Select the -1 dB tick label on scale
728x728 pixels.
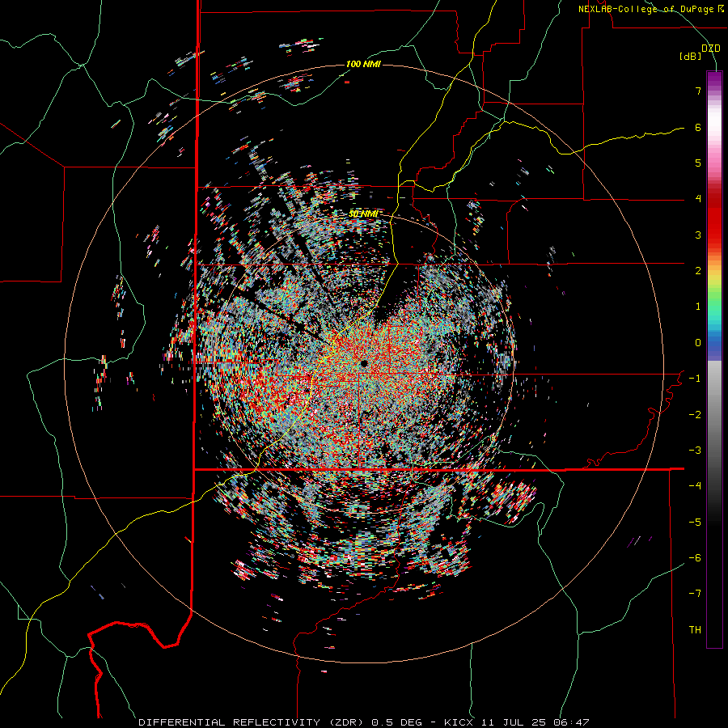pos(695,379)
